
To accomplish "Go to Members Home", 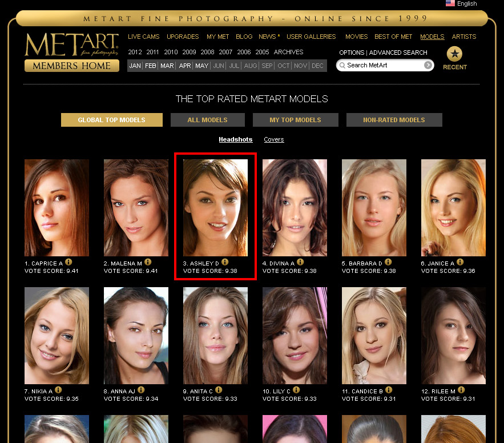I will point(72,66).
